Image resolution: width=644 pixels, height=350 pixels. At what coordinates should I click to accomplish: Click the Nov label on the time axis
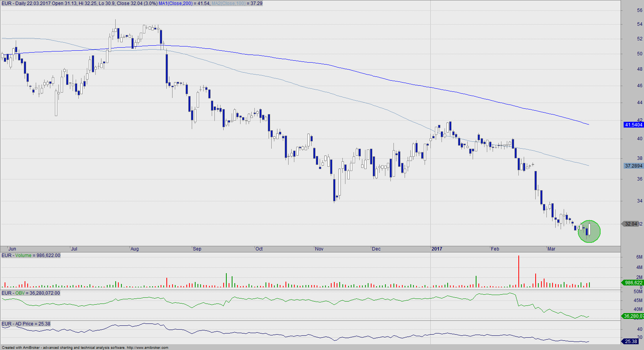(x=319, y=249)
